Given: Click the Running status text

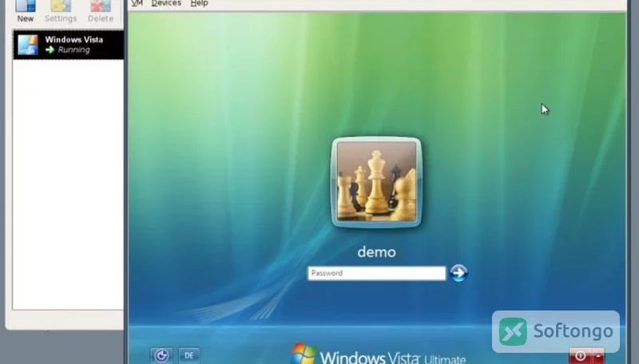Looking at the screenshot, I should coord(73,49).
